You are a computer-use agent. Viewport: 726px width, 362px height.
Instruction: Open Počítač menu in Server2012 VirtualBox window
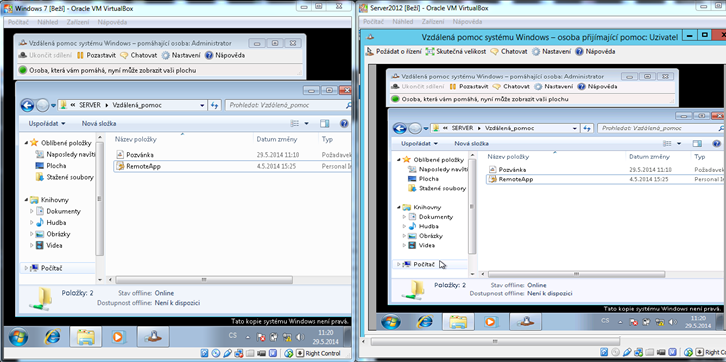coord(373,22)
